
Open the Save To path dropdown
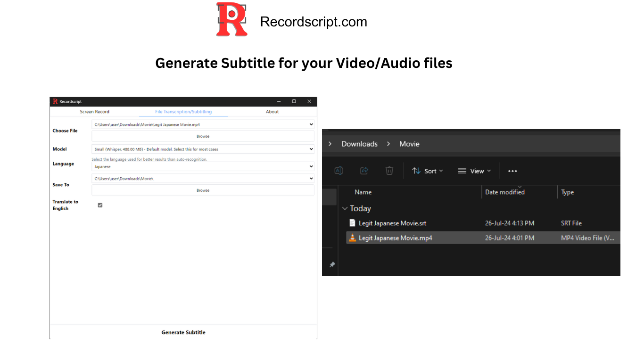click(x=203, y=179)
